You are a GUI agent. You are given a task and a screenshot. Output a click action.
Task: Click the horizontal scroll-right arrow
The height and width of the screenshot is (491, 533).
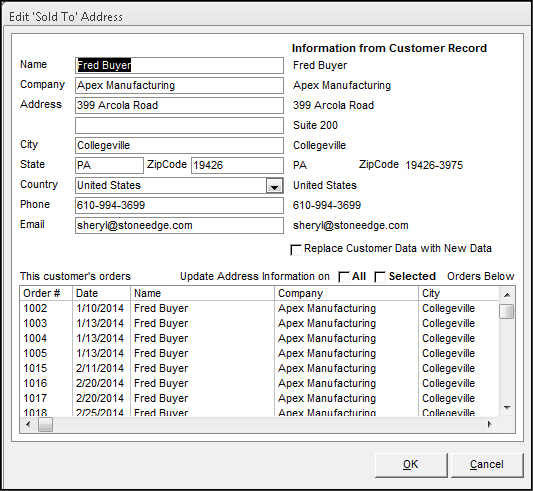489,424
